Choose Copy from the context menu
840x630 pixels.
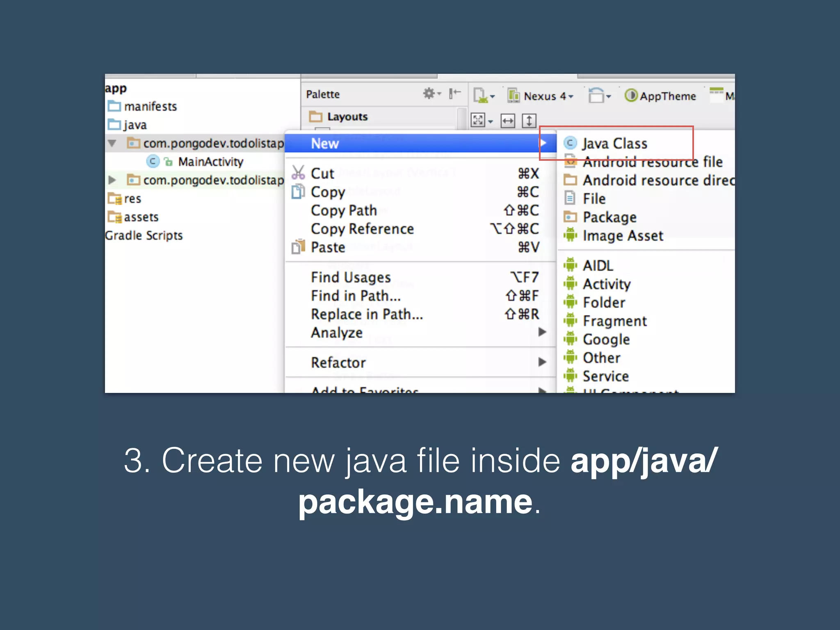point(420,192)
